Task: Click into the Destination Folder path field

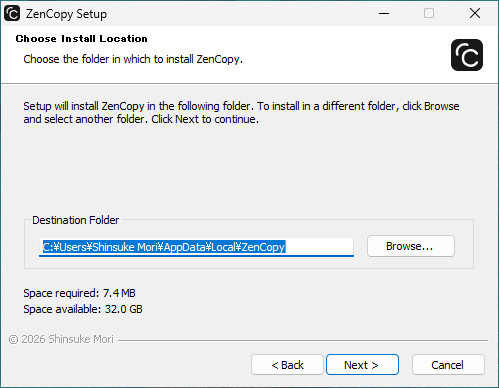Action: (x=196, y=247)
